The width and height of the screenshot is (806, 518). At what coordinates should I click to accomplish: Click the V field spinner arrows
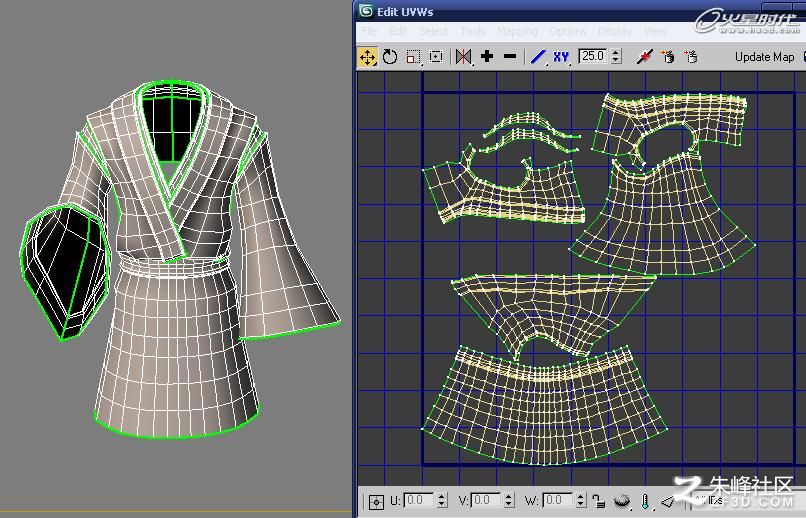(x=508, y=500)
